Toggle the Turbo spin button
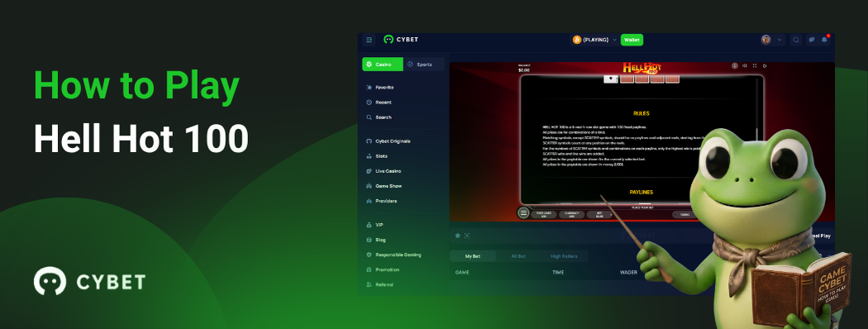Viewport: 868px width, 329px height. [x=684, y=214]
